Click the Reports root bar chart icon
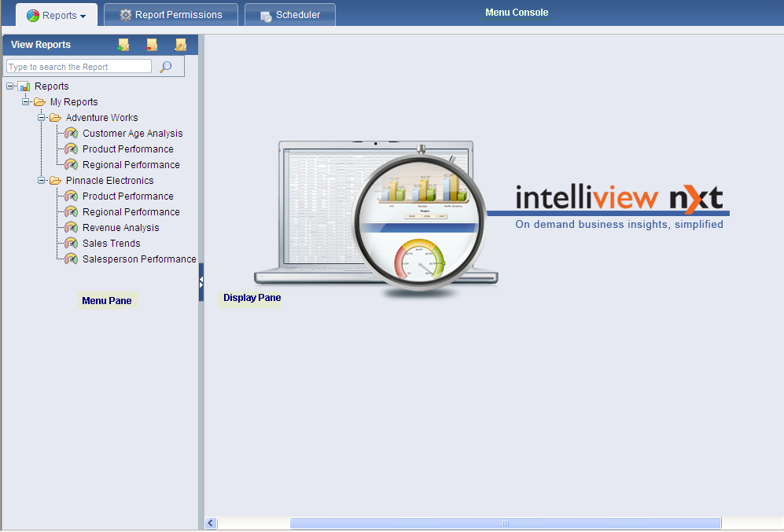This screenshot has width=784, height=532. click(24, 86)
